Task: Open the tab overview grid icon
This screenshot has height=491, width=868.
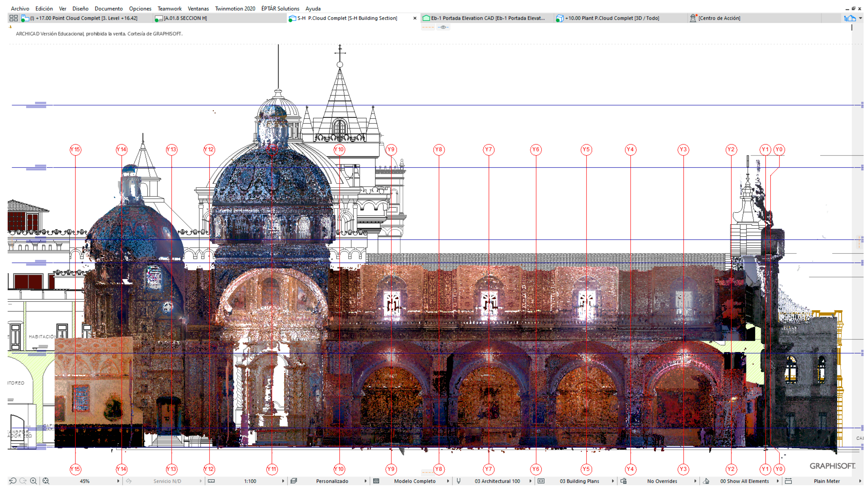Action: [14, 18]
